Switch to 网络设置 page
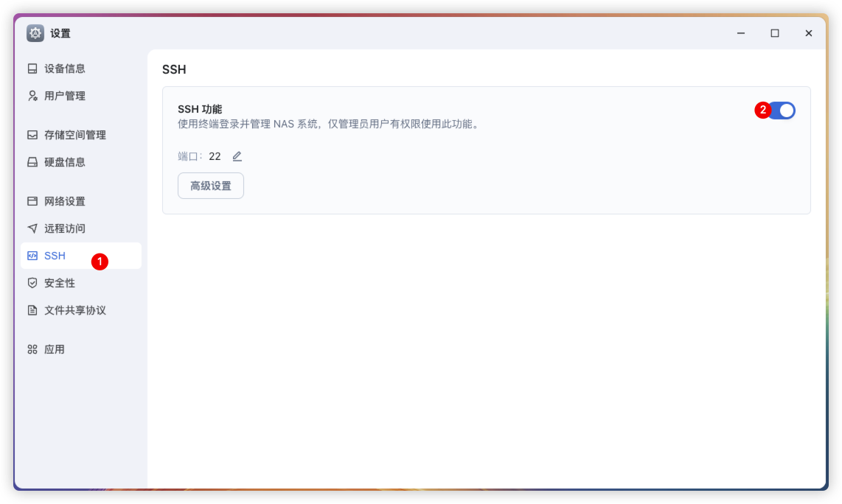Image resolution: width=842 pixels, height=504 pixels. point(65,201)
